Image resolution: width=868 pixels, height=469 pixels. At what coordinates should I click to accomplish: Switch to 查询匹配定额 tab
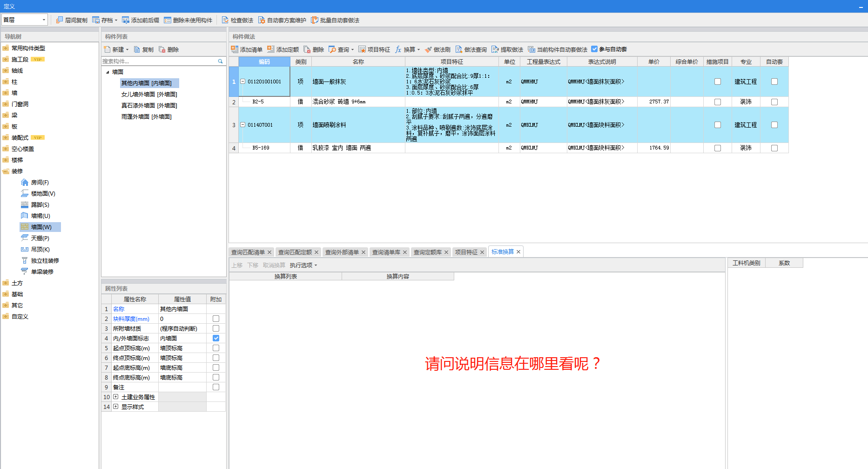(x=295, y=252)
